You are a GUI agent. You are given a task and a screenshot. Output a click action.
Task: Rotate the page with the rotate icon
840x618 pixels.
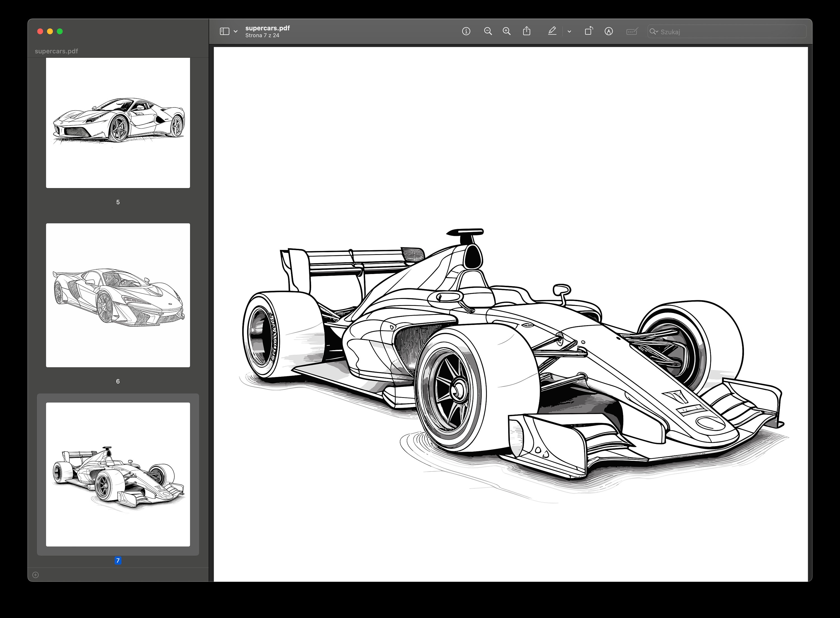[589, 31]
